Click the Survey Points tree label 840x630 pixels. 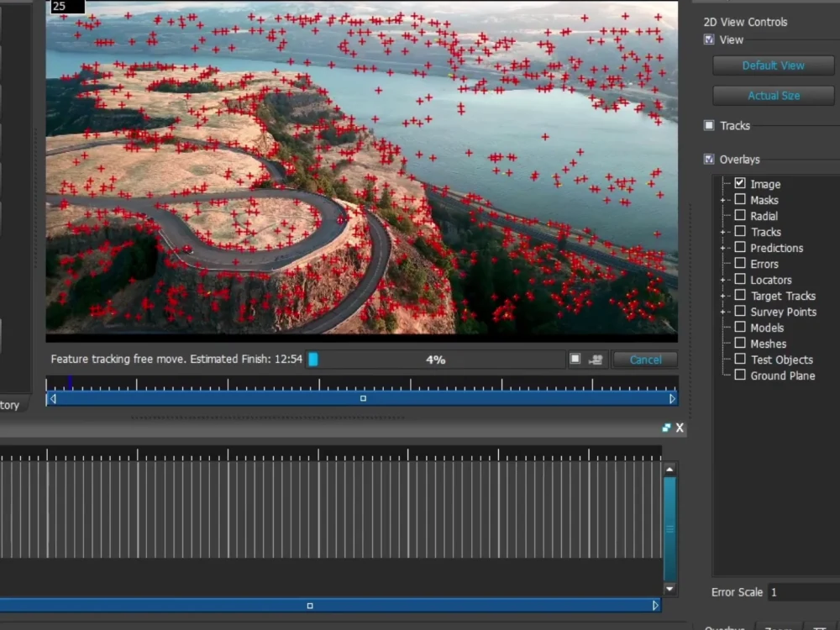click(x=783, y=312)
